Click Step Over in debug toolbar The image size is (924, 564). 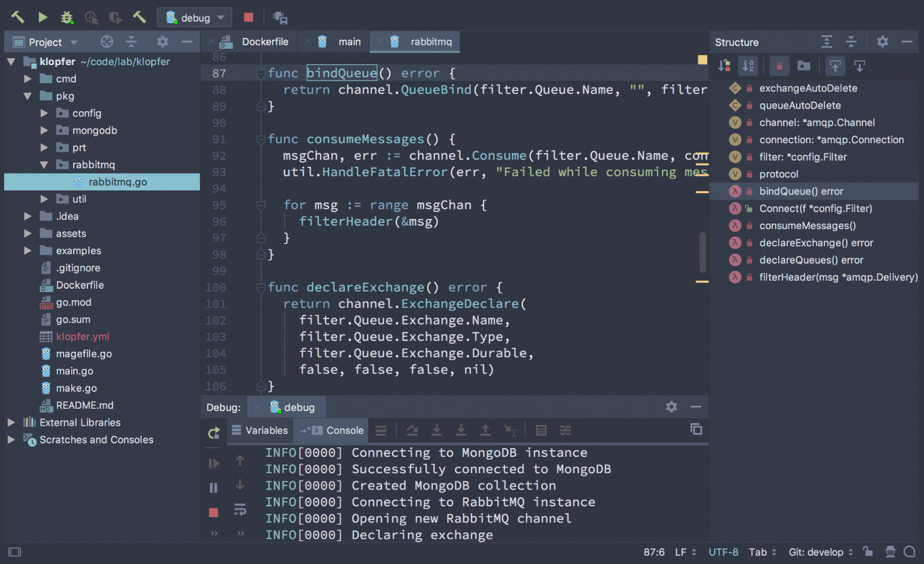pyautogui.click(x=412, y=430)
